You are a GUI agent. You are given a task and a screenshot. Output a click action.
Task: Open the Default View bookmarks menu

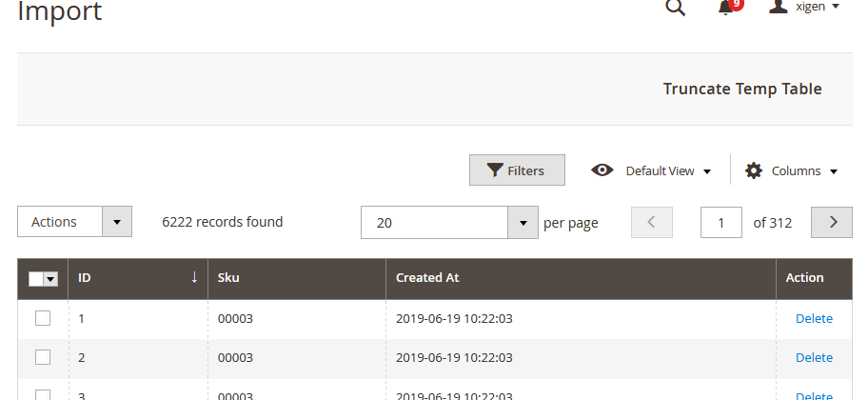[x=668, y=170]
